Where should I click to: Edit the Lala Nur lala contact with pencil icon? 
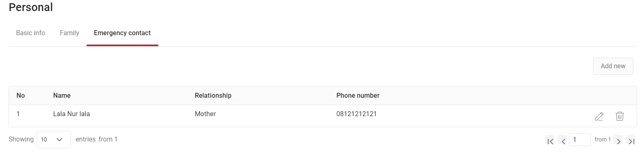pyautogui.click(x=599, y=117)
